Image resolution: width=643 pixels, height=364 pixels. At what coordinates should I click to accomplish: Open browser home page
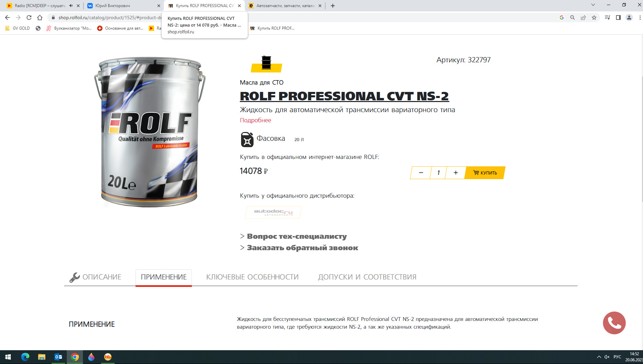(x=40, y=18)
